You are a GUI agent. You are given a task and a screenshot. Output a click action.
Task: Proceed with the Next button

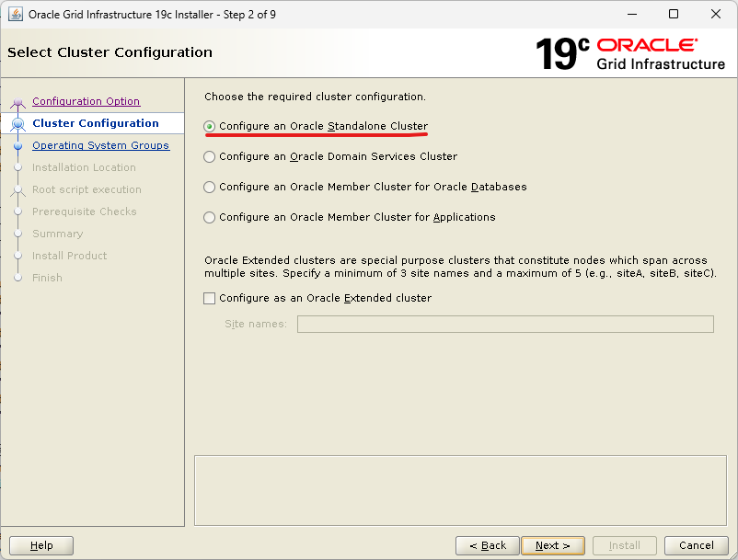553,545
